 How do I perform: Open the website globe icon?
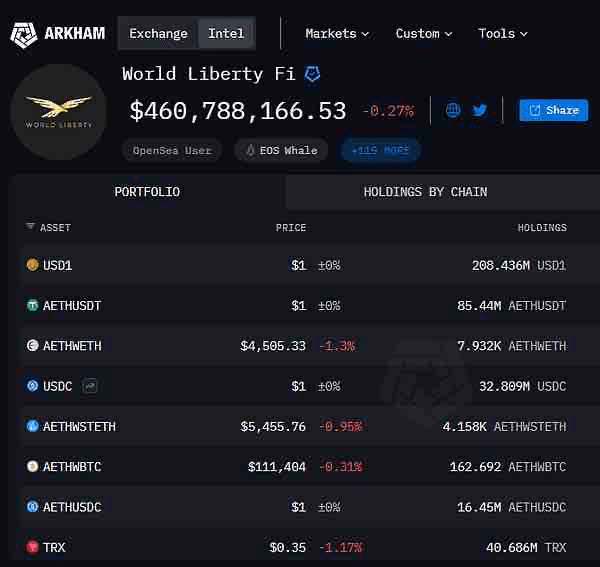tap(453, 110)
